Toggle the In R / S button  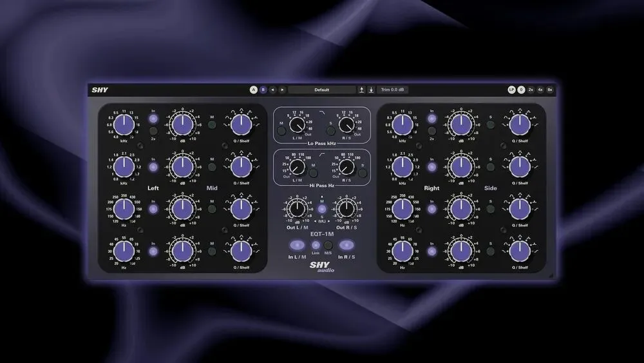pos(346,245)
